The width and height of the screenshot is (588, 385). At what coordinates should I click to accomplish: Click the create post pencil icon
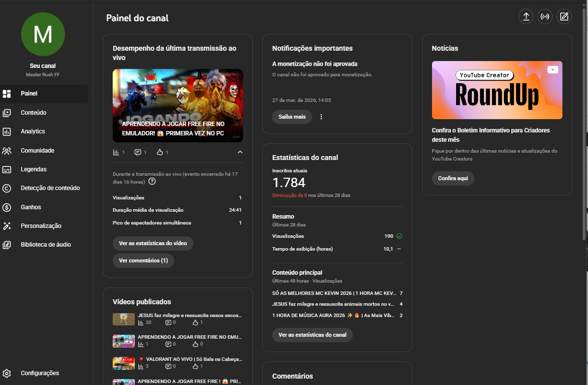[x=564, y=17]
